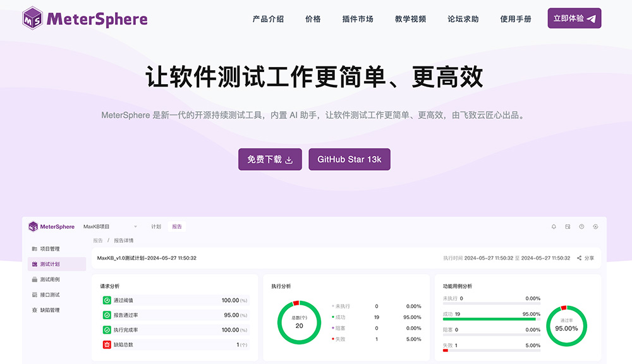The image size is (632, 364).
Task: Click the 立即体验 button
Action: (x=574, y=18)
